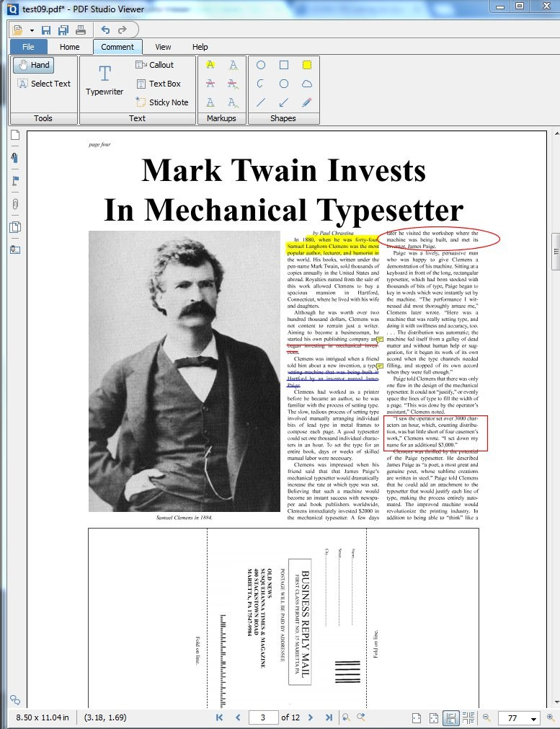Zoom out of the document
Screen dimensions: 560x729
pyautogui.click(x=486, y=717)
